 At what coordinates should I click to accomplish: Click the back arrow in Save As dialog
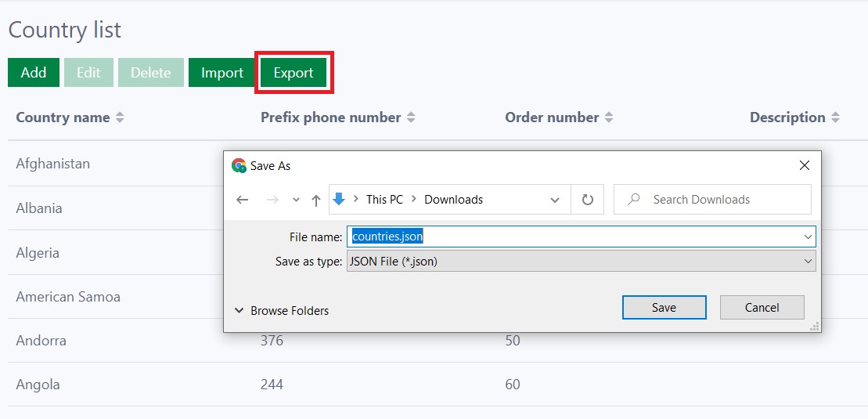point(242,200)
